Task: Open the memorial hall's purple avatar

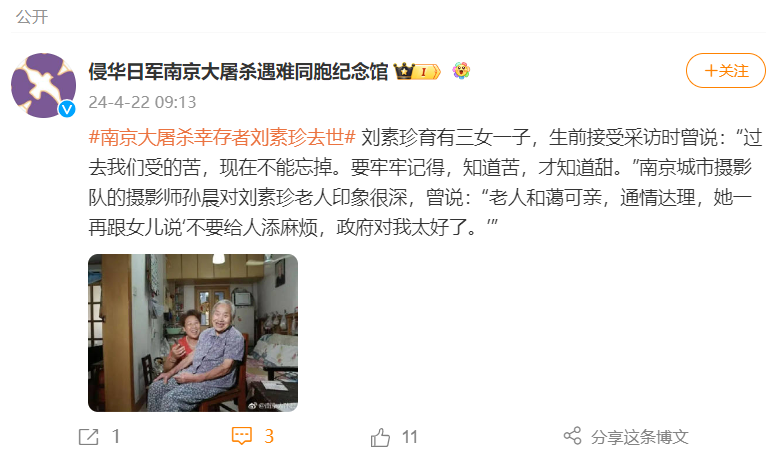Action: (44, 85)
